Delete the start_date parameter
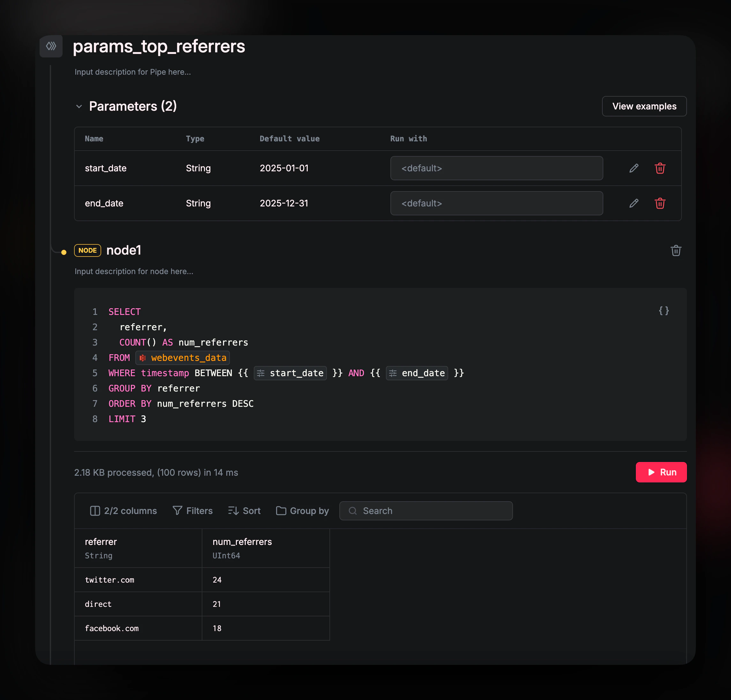731x700 pixels. point(660,168)
